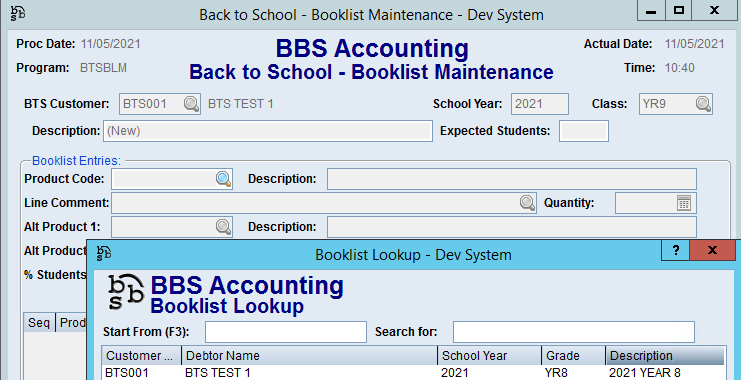
Task: Sort by the School Year column header
Action: click(x=490, y=355)
